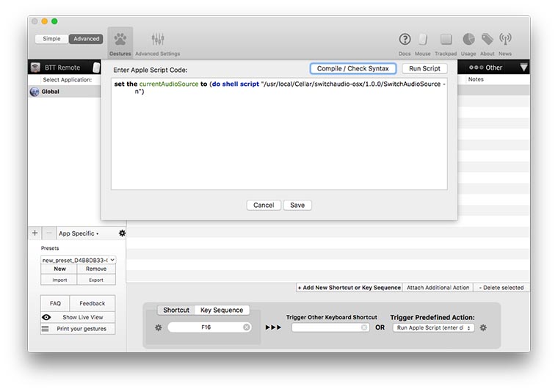Toggle the Show Live View eye icon
558x392 pixels.
pyautogui.click(x=46, y=317)
